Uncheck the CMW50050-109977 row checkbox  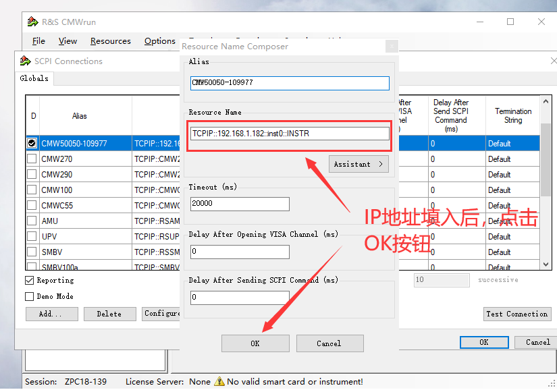[32, 143]
